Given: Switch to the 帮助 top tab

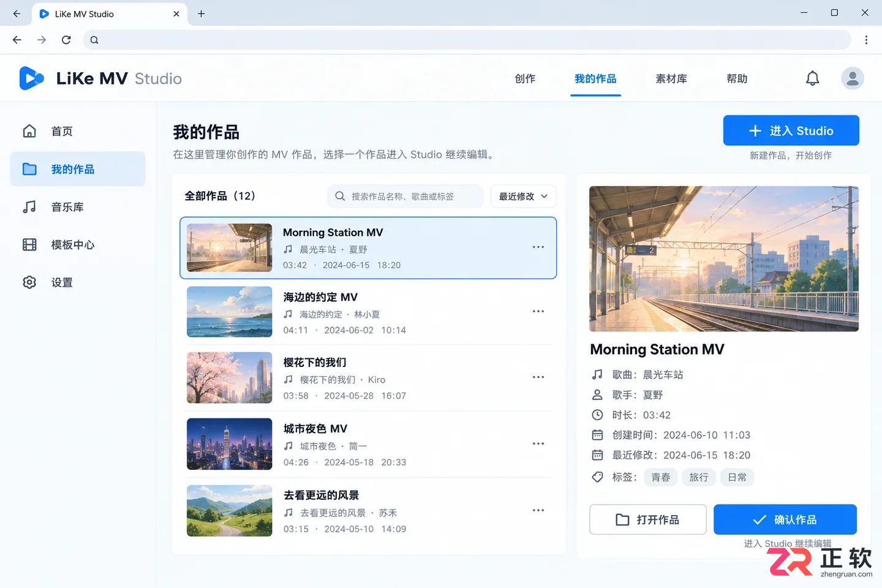Looking at the screenshot, I should click(x=737, y=78).
